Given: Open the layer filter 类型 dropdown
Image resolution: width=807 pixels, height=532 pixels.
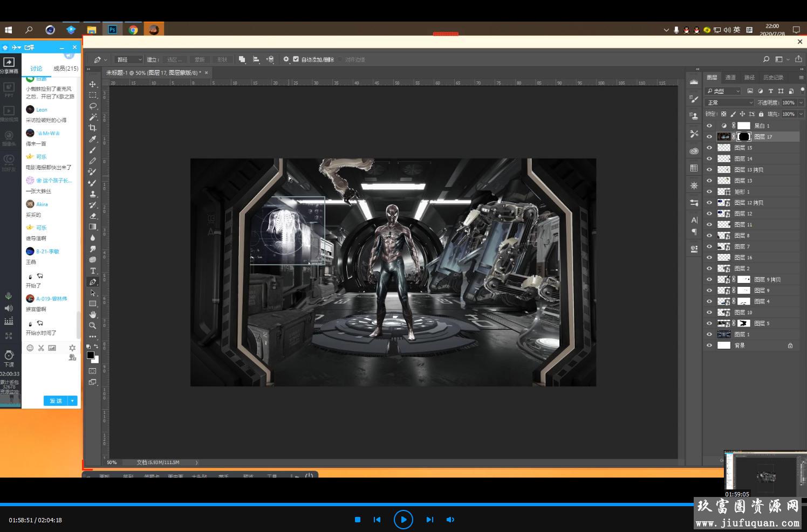Looking at the screenshot, I should (x=723, y=91).
